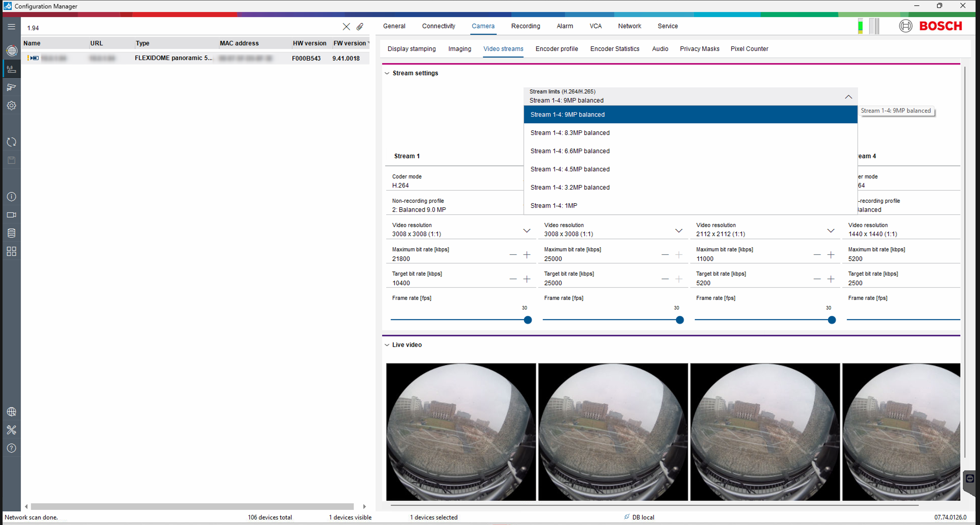Switch to the Encoder profile tab
The height and width of the screenshot is (525, 980).
556,49
